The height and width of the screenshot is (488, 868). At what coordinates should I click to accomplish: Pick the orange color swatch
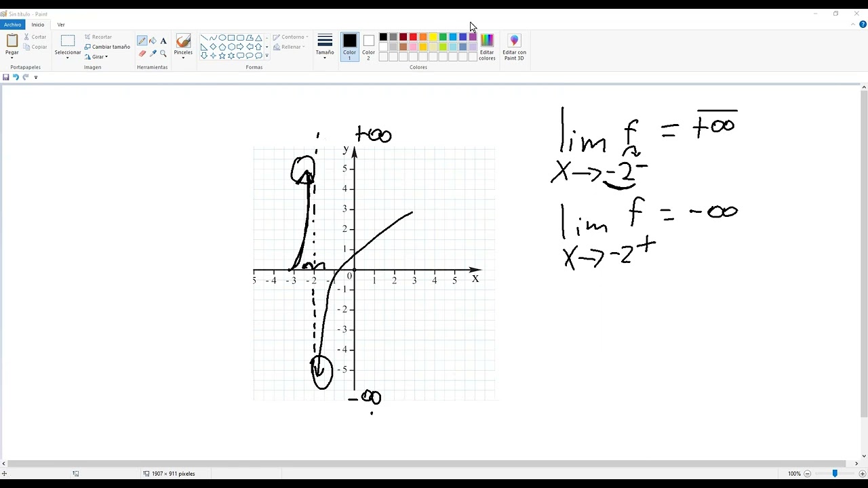coord(423,37)
